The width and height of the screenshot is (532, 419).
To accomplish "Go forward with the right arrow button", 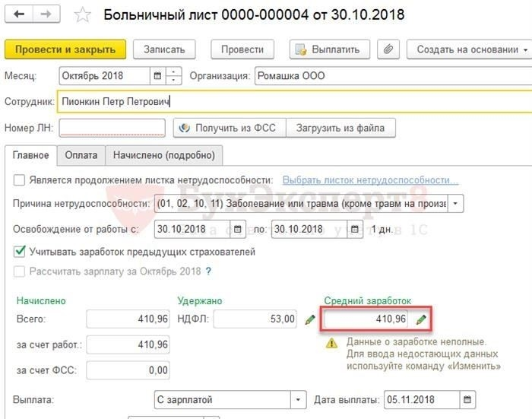I will tap(46, 14).
